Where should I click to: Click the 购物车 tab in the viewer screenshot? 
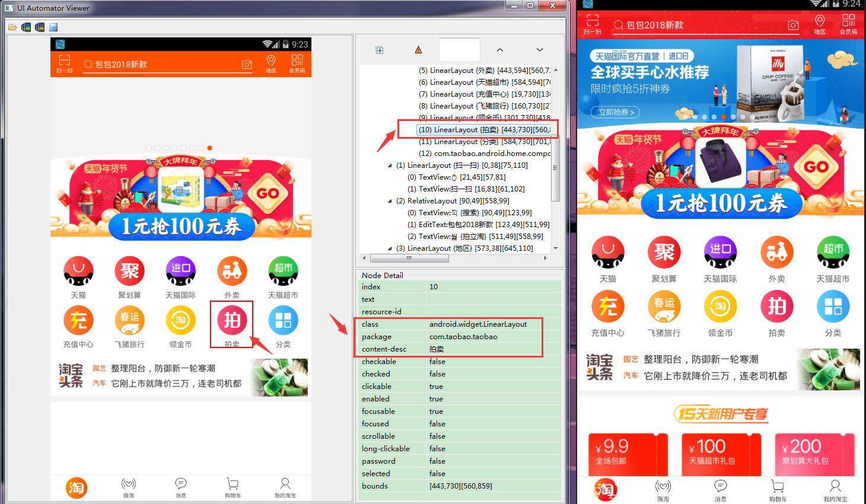pos(233,488)
